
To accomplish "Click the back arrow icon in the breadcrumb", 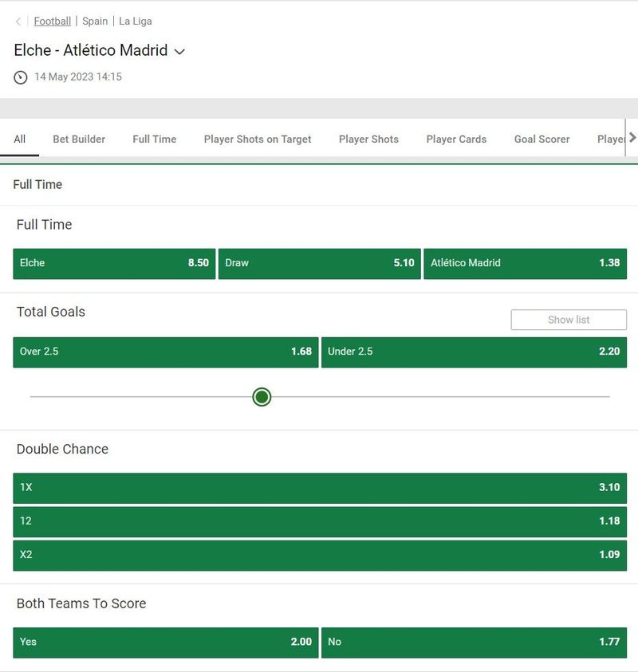I will click(18, 22).
